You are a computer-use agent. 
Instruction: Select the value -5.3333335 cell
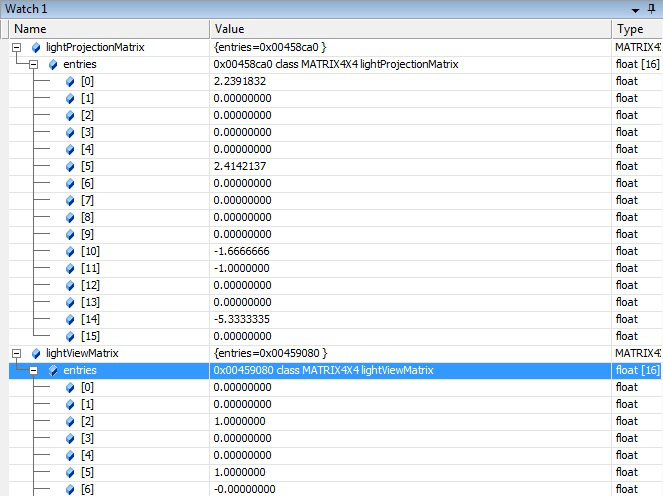(x=410, y=319)
